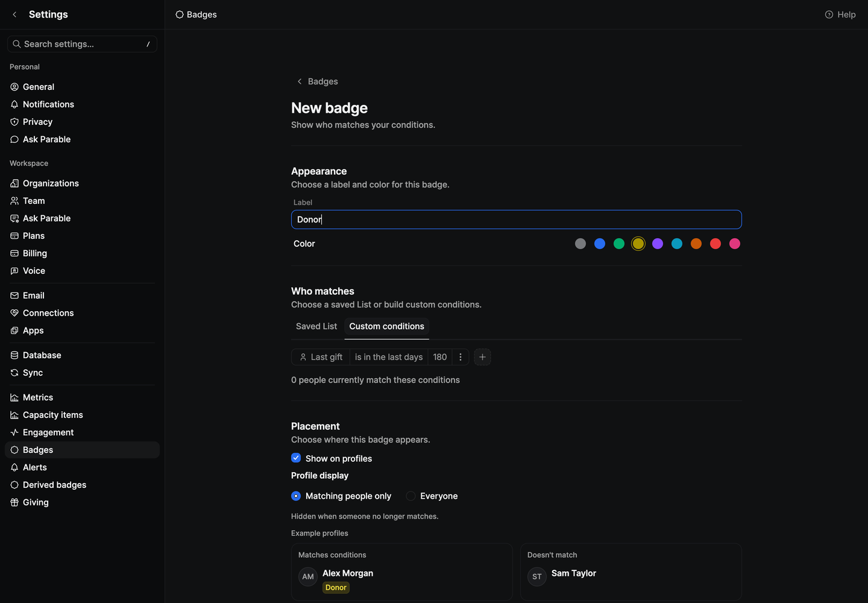Open General settings in sidebar
The height and width of the screenshot is (603, 868).
click(x=82, y=87)
